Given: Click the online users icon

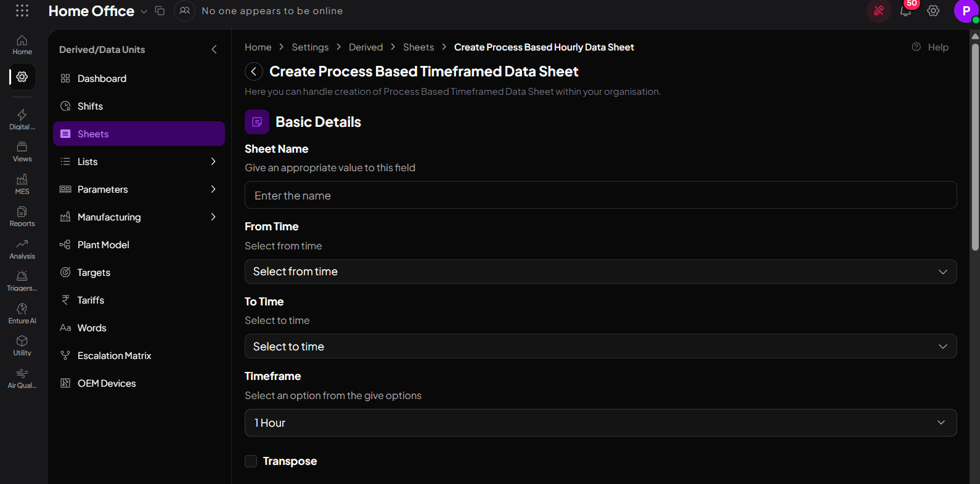Looking at the screenshot, I should click(184, 10).
